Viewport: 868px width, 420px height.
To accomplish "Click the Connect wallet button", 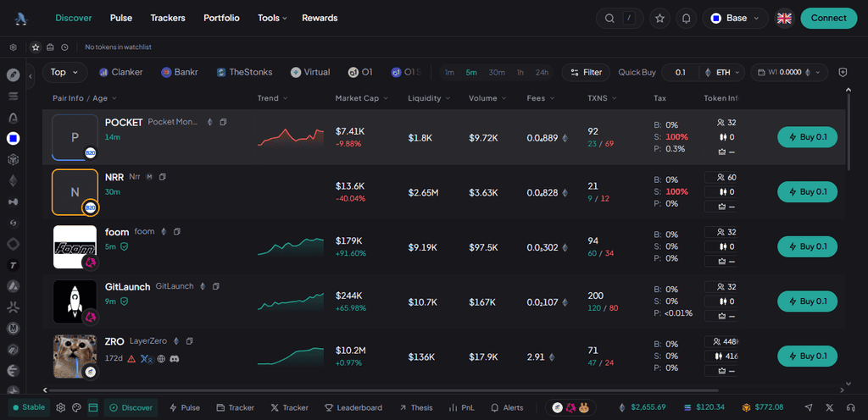I will point(829,19).
